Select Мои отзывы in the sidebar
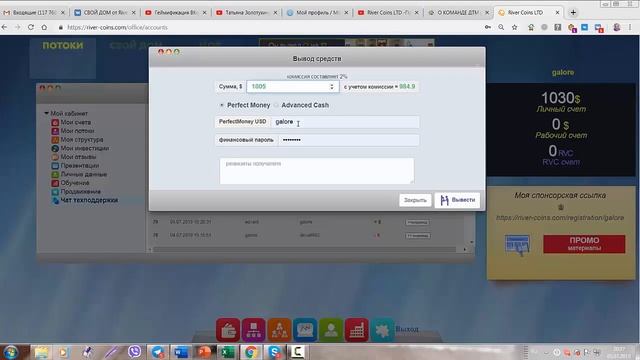 (x=78, y=157)
